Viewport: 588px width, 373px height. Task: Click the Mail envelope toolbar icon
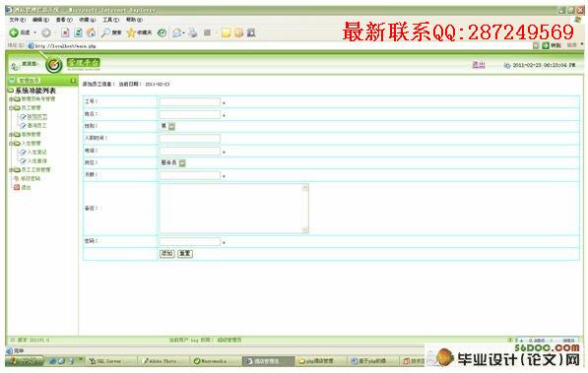[x=176, y=33]
